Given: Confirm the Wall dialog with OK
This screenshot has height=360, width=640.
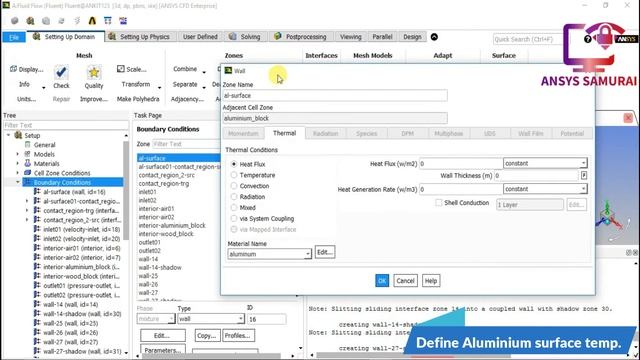Looking at the screenshot, I should (x=382, y=281).
